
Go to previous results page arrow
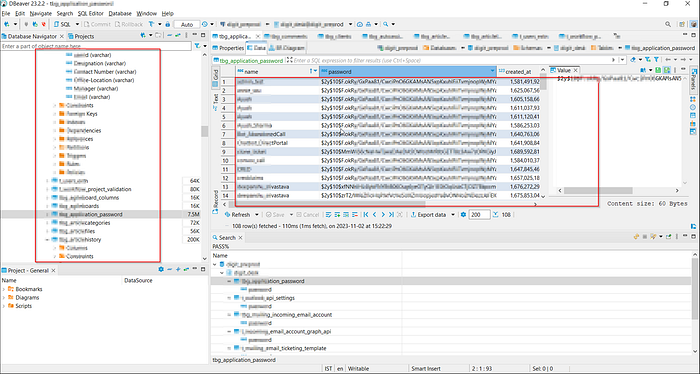pyautogui.click(x=374, y=215)
